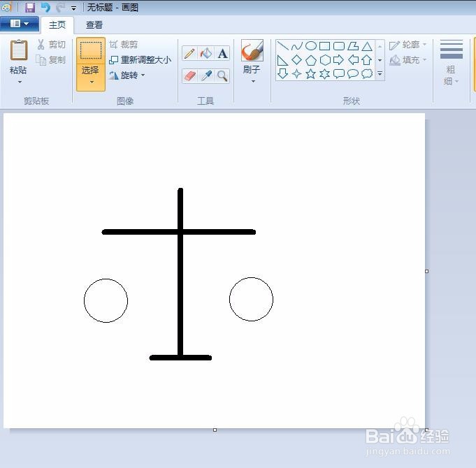Select the Text tool
The width and height of the screenshot is (476, 468).
tap(222, 53)
